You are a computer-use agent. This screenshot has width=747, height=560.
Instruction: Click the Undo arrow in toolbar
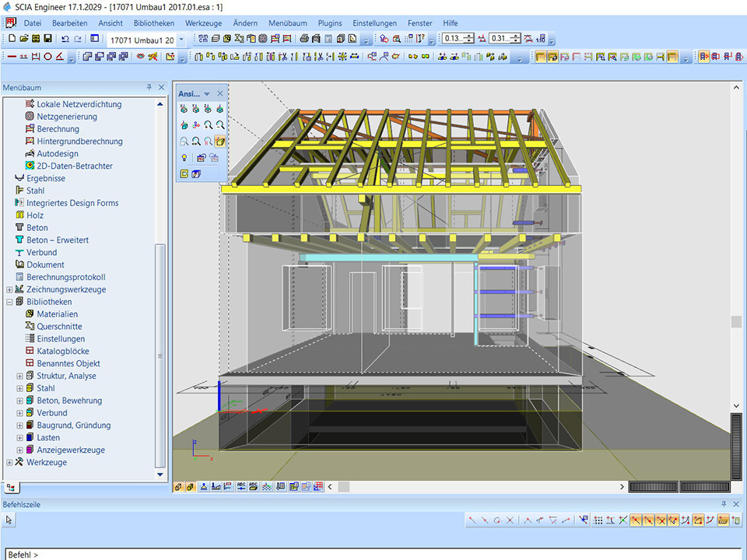point(65,38)
